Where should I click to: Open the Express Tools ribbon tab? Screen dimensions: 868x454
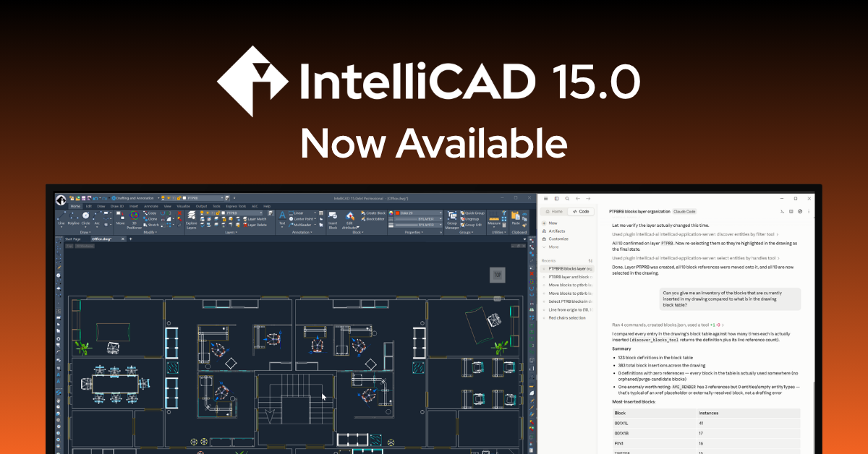coord(236,206)
